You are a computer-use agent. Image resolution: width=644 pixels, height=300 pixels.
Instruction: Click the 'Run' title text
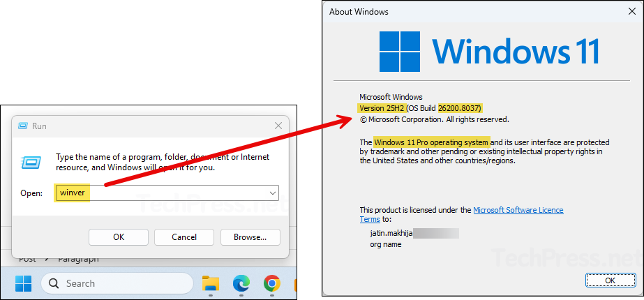pyautogui.click(x=40, y=126)
